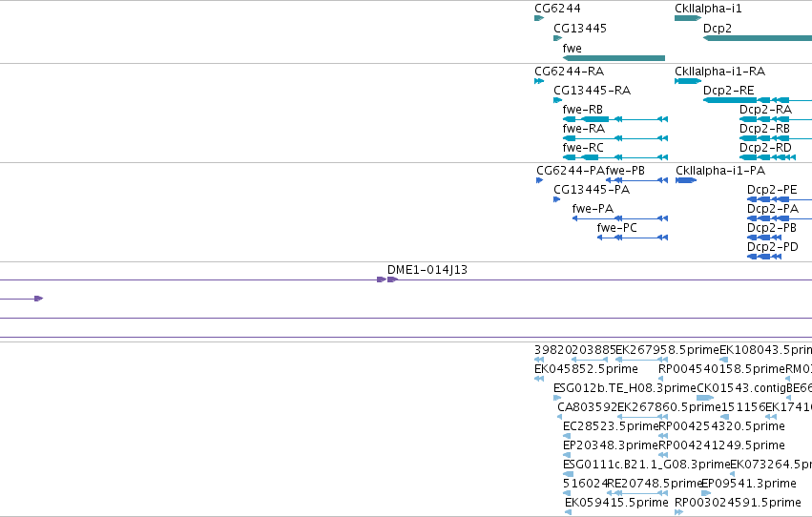Image resolution: width=812 pixels, height=517 pixels.
Task: Select the RE20748.5prime EST glyph
Action: point(638,493)
